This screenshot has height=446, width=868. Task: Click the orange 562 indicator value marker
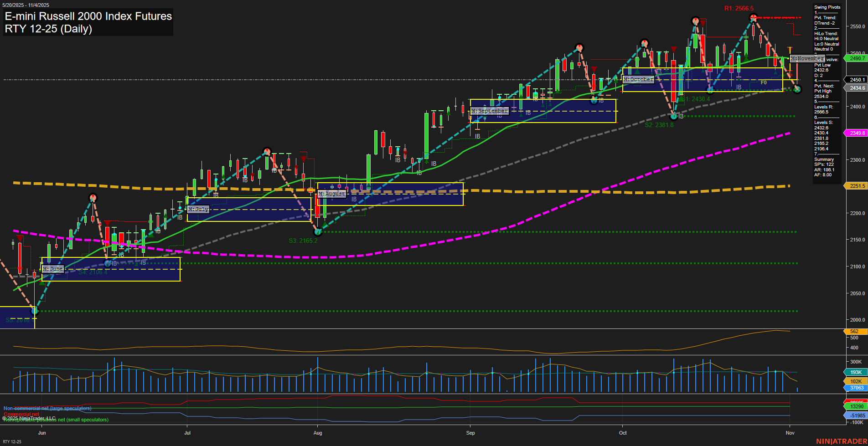point(854,332)
